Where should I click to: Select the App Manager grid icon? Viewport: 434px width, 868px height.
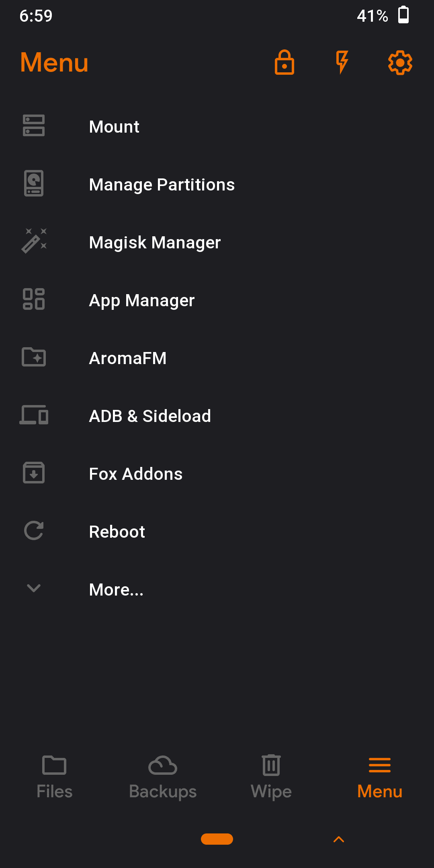coord(34,299)
